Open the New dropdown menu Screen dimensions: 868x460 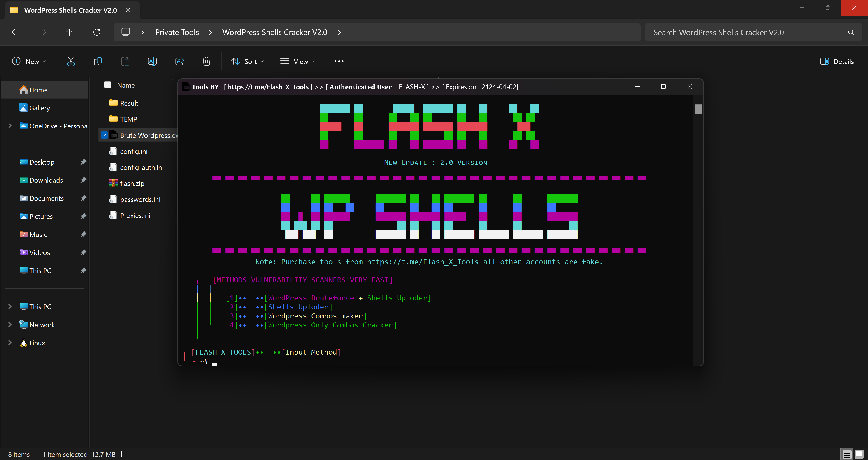tap(29, 61)
